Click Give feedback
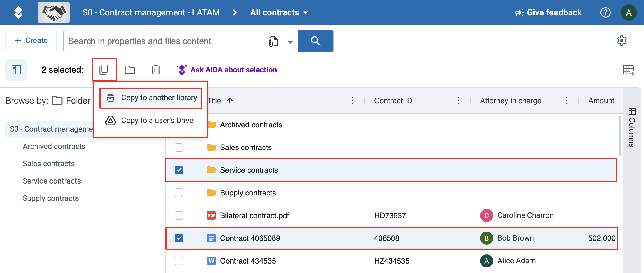 (548, 12)
